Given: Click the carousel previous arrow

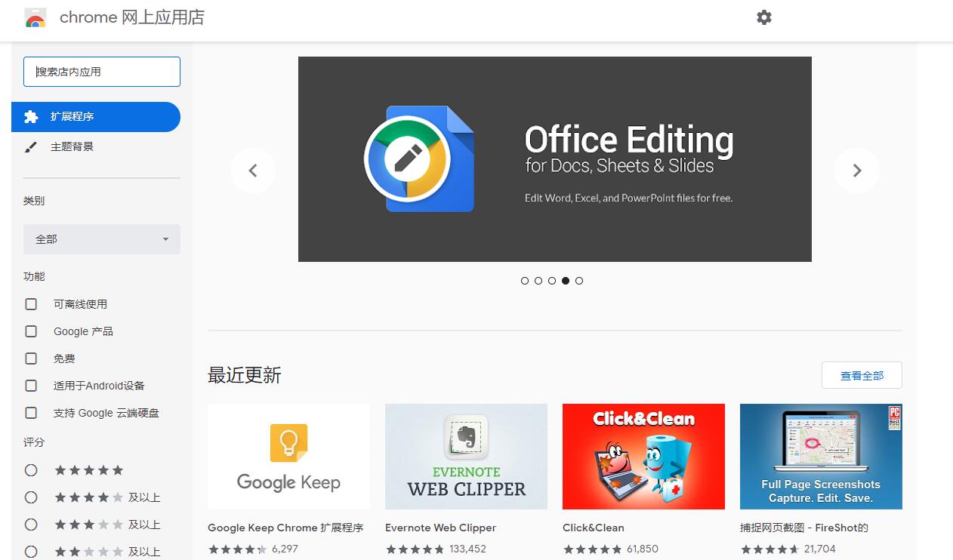Looking at the screenshot, I should click(253, 171).
